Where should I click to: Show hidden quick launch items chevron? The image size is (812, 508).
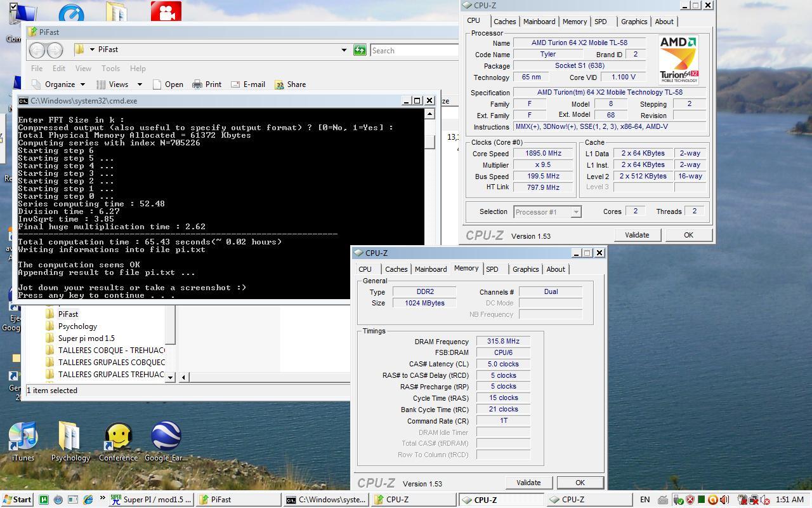103,499
